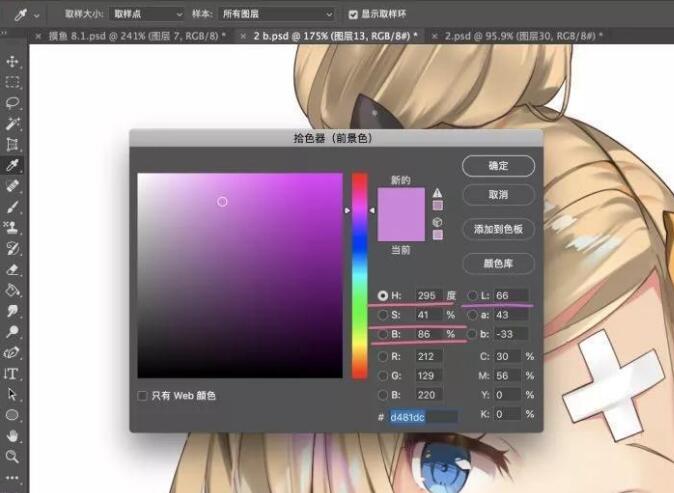Select the Brush tool
This screenshot has width=674, height=493.
[x=12, y=207]
